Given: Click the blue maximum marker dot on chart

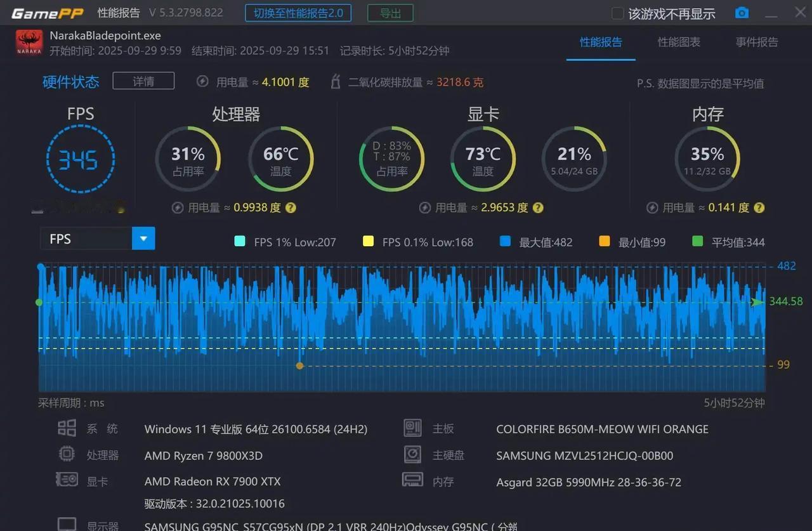Looking at the screenshot, I should [x=41, y=267].
